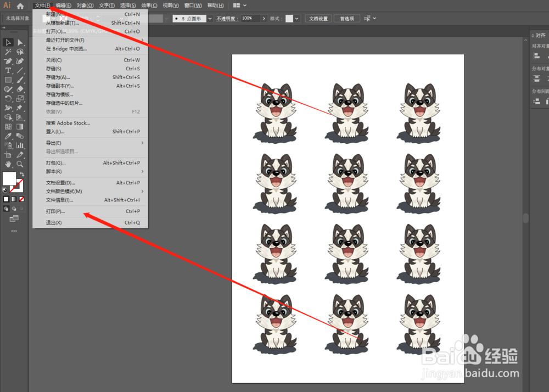The height and width of the screenshot is (392, 549).
Task: Pick the Symbol Sprayer tool
Action: click(8, 145)
